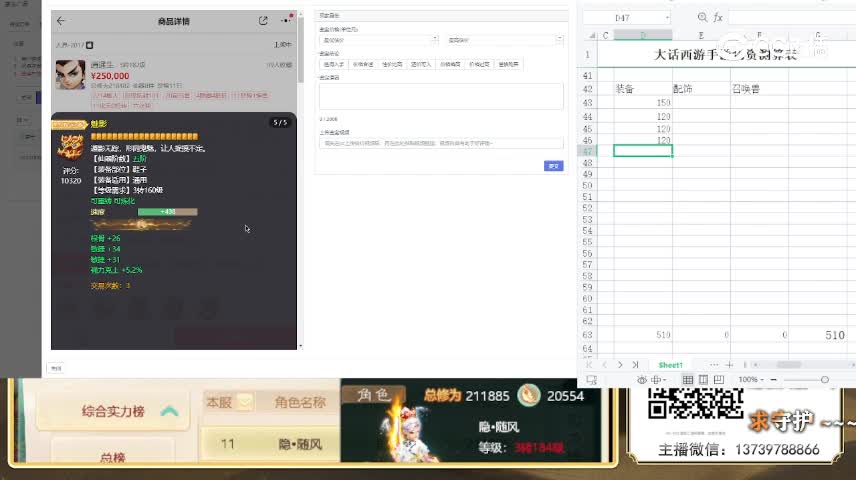Click the blue submit button
Viewport: 856px width, 480px height.
pyautogui.click(x=554, y=166)
